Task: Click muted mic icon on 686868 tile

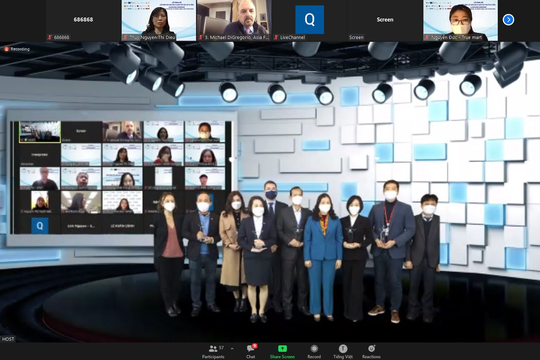Action: 50,37
